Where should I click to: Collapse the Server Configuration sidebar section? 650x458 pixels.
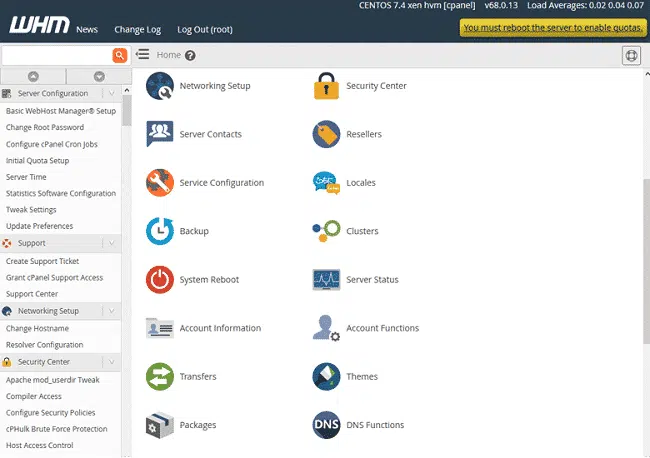[112, 93]
